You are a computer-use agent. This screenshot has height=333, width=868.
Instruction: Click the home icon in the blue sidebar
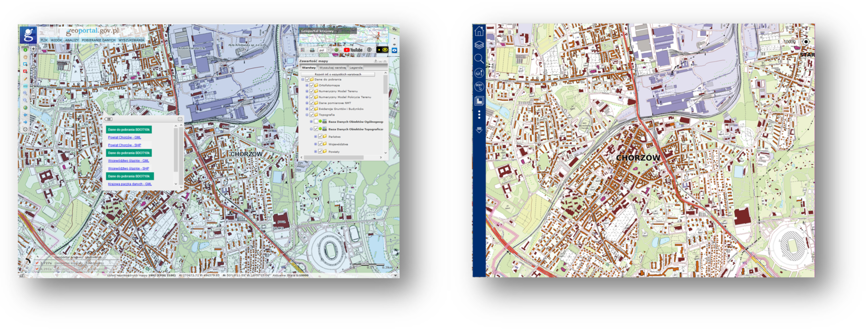479,31
